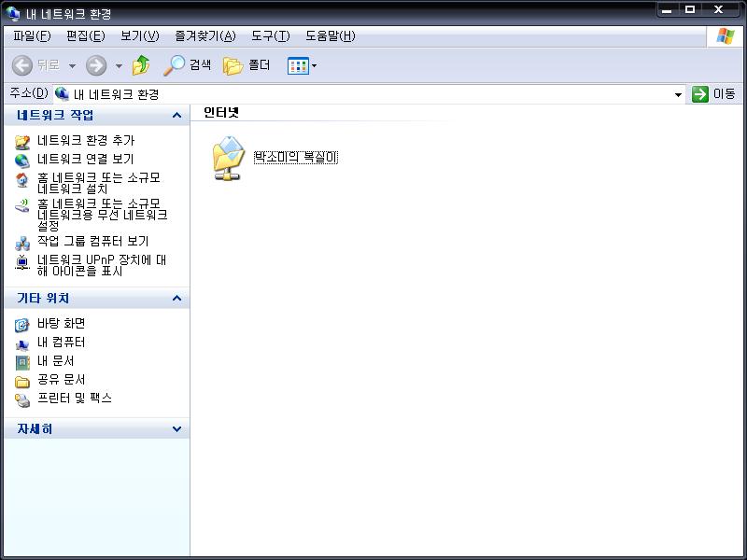
Task: Click the Back (뒤로) arrow button
Action: [22, 65]
